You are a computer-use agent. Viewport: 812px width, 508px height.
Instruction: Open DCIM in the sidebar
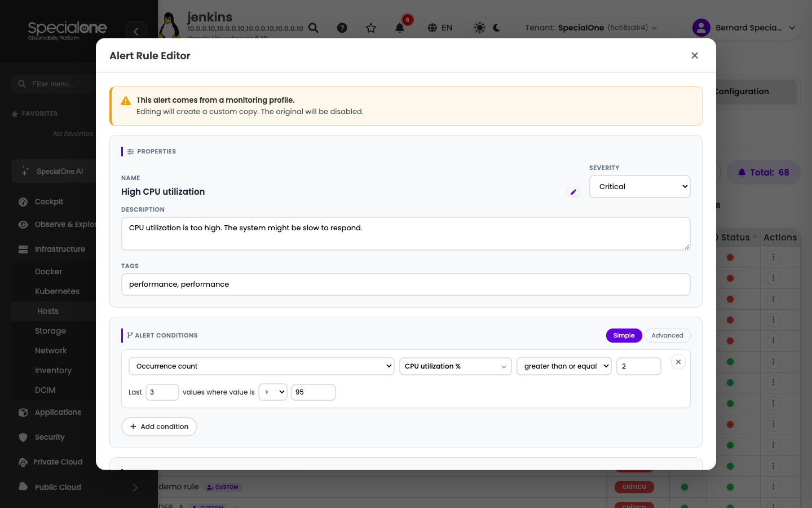45,390
